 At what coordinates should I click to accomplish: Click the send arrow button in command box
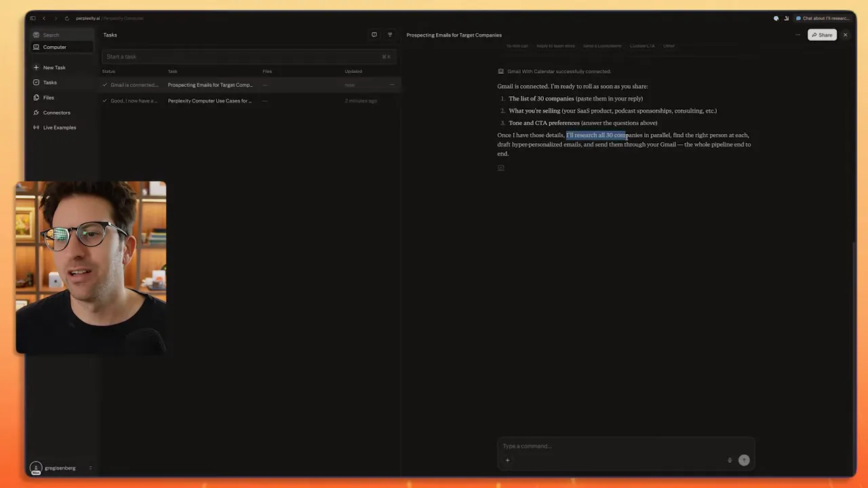(x=744, y=460)
